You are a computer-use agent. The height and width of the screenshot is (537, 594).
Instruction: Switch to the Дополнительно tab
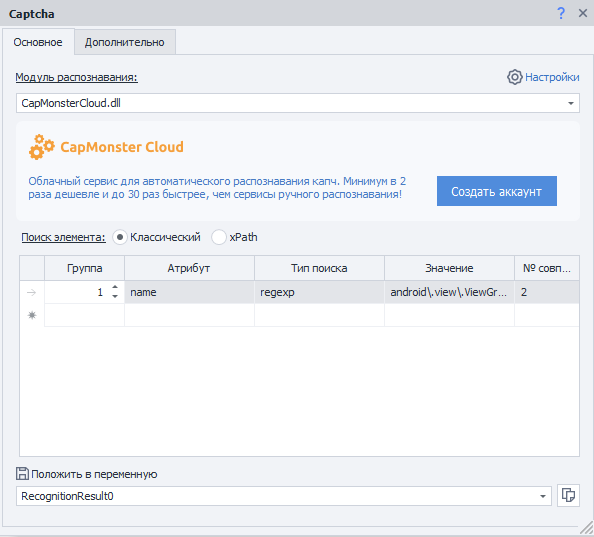[x=125, y=42]
